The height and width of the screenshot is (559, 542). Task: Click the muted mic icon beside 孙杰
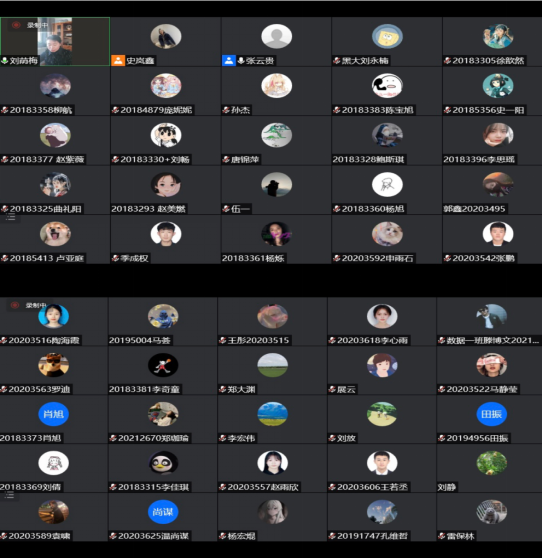226,110
